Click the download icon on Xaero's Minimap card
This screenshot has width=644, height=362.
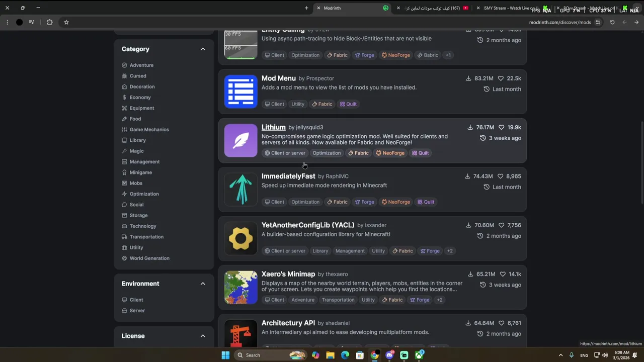pos(470,274)
